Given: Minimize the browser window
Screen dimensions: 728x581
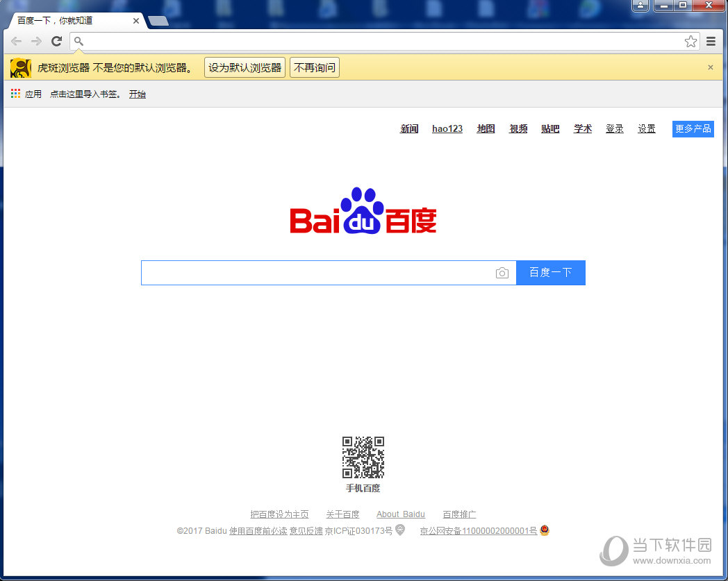Looking at the screenshot, I should pos(664,5).
